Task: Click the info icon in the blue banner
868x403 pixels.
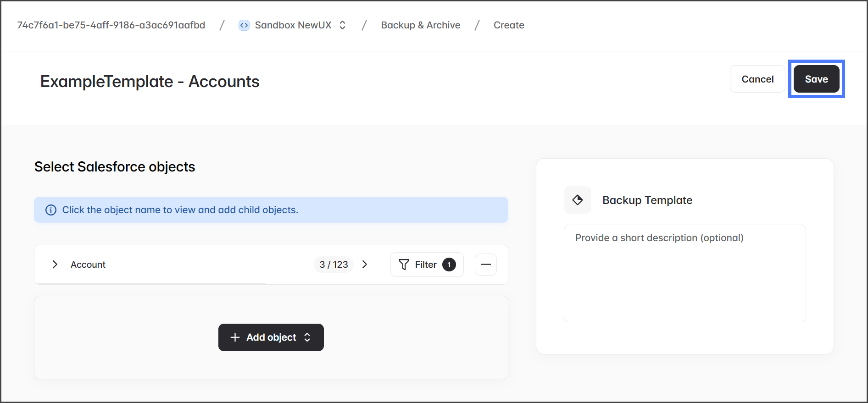Action: pyautogui.click(x=51, y=210)
